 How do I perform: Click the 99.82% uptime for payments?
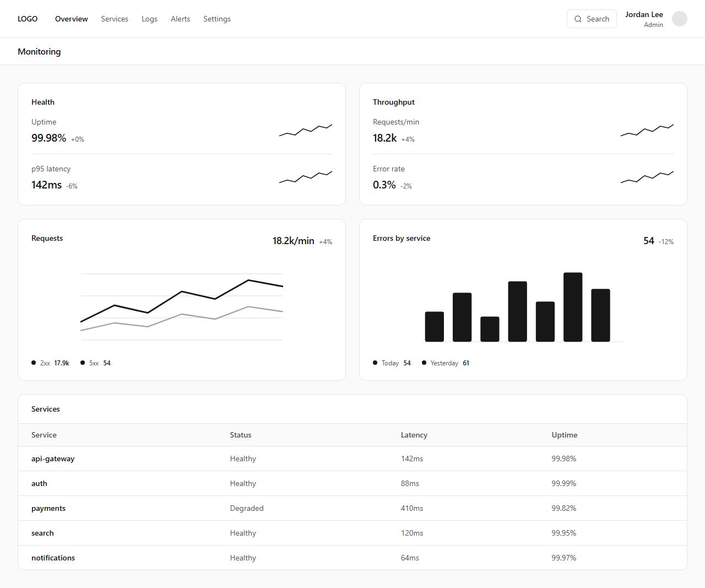click(x=564, y=508)
